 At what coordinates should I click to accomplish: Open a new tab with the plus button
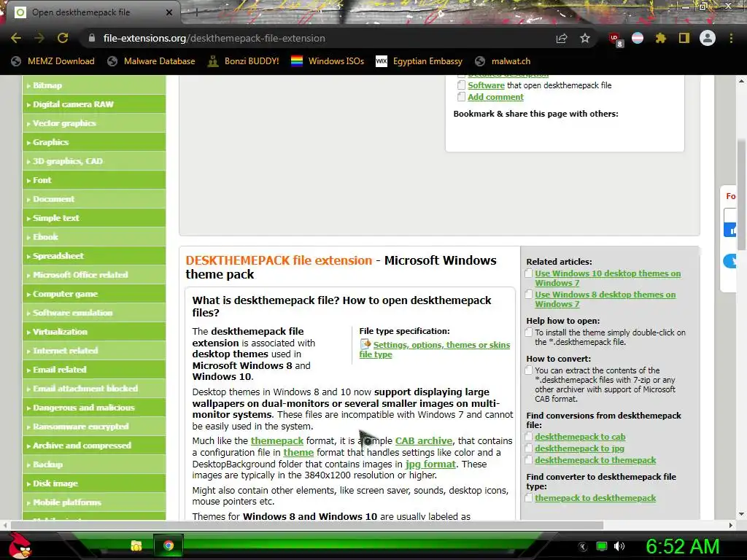pyautogui.click(x=196, y=12)
